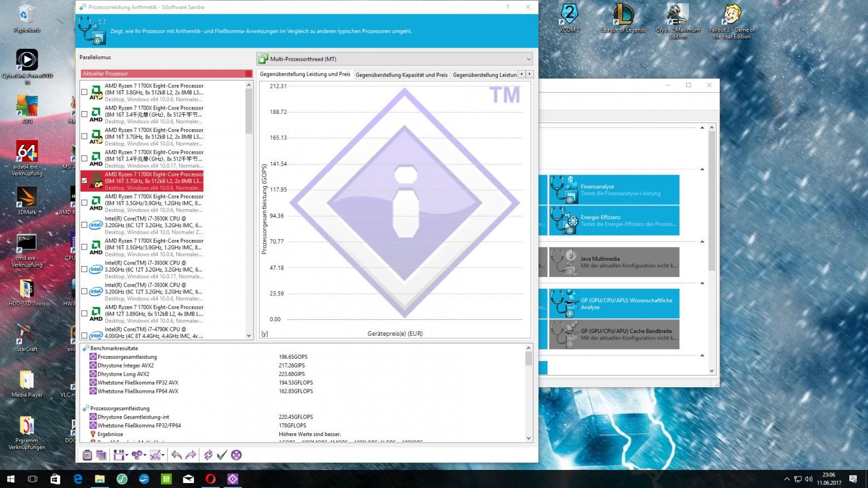Select the partly hidden Gegenüberstellung Leistun... tab

coord(484,74)
